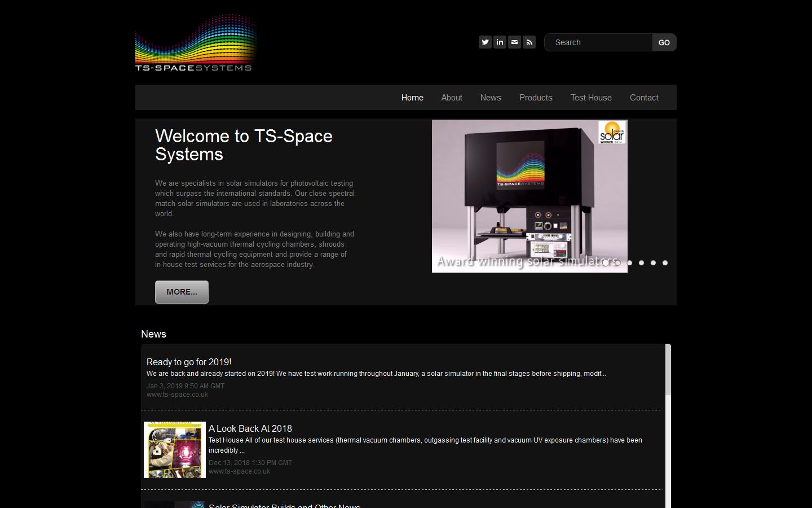This screenshot has width=812, height=508.
Task: Open the Products menu
Action: [535, 97]
